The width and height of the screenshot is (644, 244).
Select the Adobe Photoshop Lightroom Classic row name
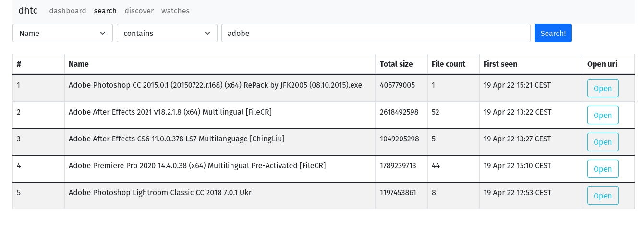pos(160,193)
